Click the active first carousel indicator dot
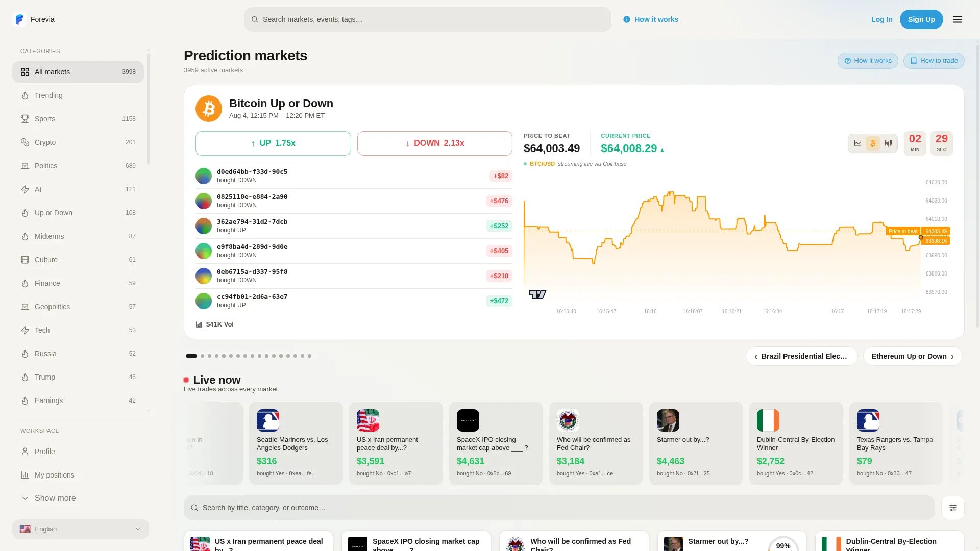Viewport: 980px width, 551px height. pyautogui.click(x=191, y=356)
